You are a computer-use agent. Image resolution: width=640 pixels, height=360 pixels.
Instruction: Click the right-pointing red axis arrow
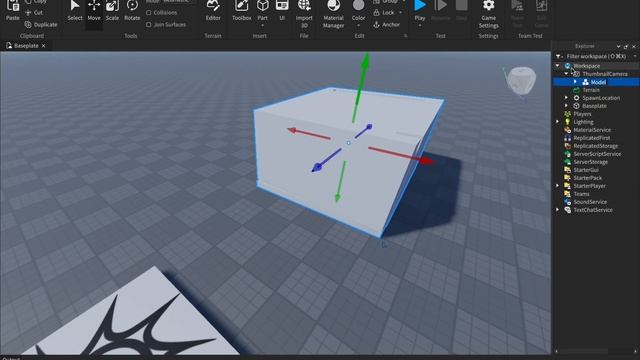click(401, 155)
